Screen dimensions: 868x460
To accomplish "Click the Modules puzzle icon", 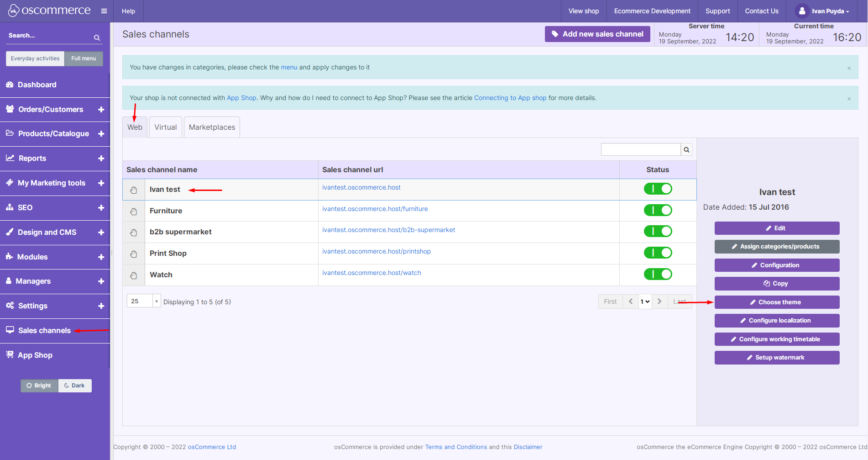I will [x=9, y=256].
